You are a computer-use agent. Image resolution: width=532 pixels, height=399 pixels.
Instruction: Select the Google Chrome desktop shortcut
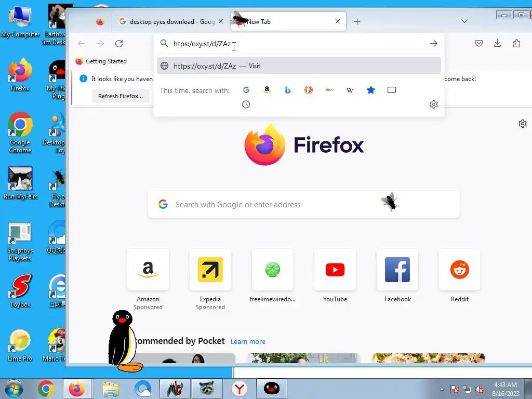[20, 132]
